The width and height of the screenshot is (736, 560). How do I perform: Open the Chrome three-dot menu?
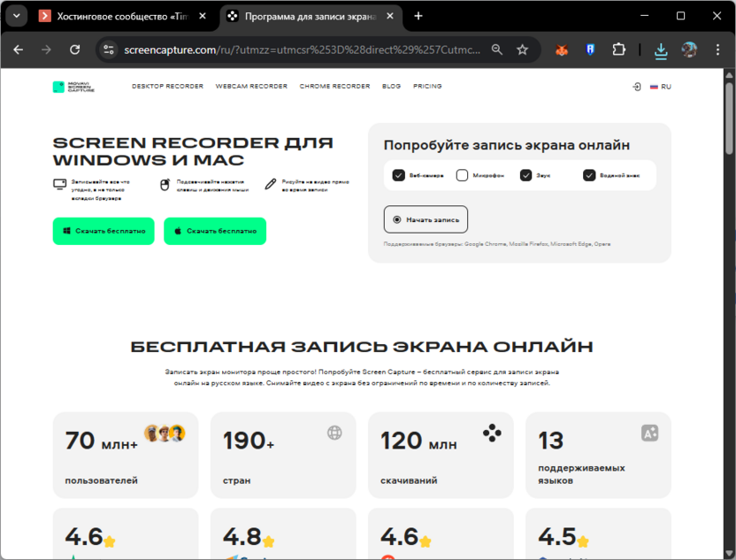(717, 50)
